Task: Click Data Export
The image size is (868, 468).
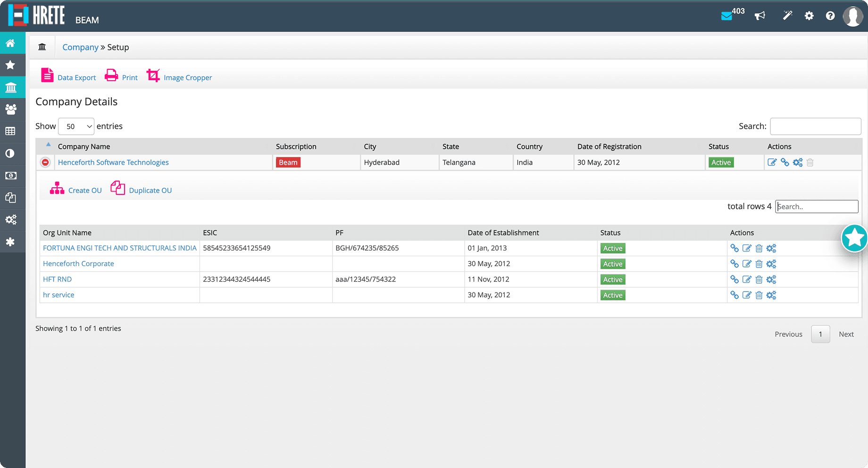Action: 68,76
